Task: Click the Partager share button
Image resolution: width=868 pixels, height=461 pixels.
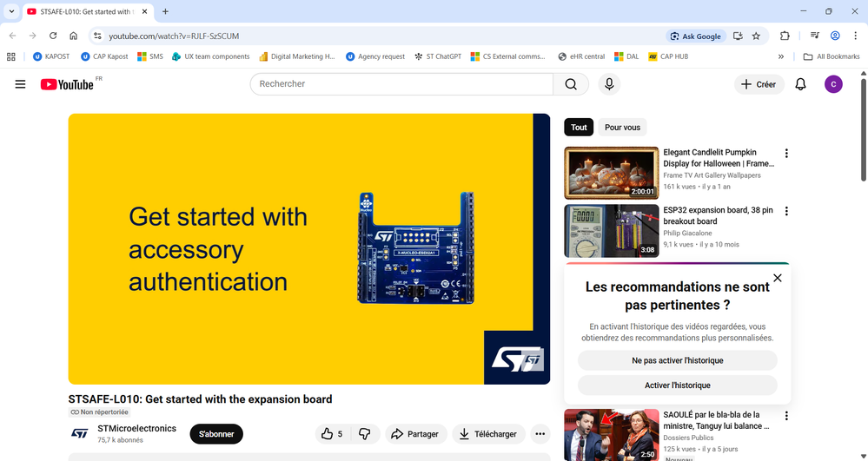Action: point(415,434)
